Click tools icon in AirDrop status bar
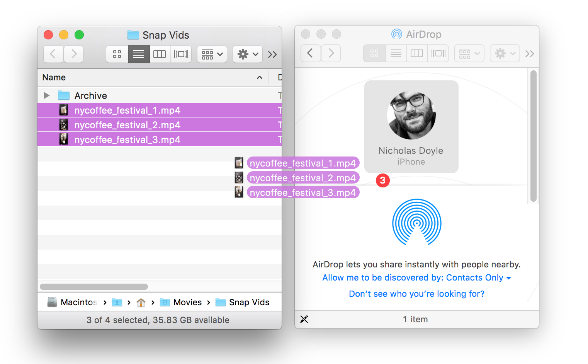 point(304,319)
